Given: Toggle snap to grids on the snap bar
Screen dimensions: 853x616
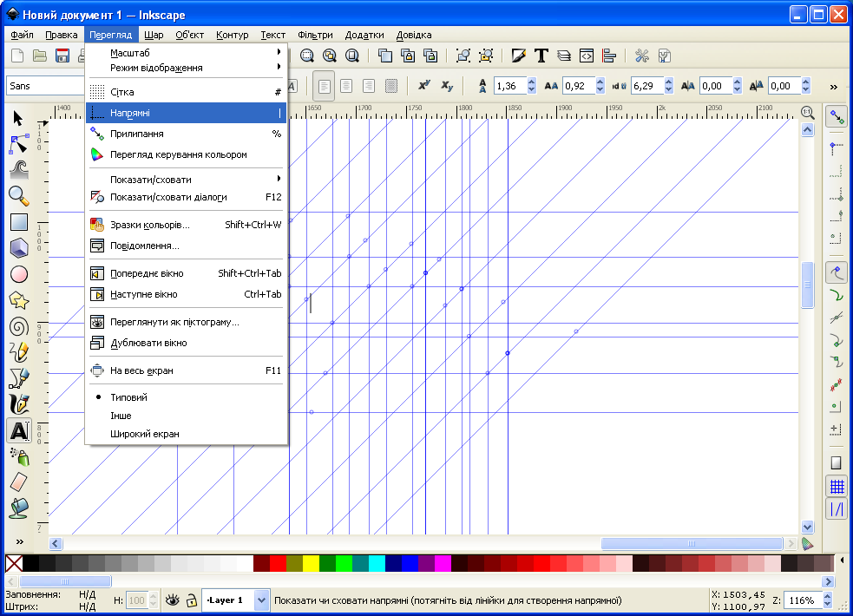Looking at the screenshot, I should pyautogui.click(x=837, y=486).
